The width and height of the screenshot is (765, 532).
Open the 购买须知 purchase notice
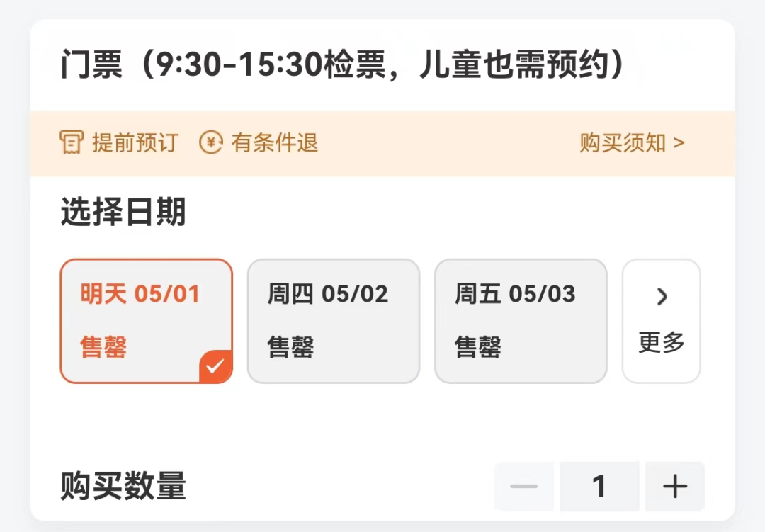[633, 143]
